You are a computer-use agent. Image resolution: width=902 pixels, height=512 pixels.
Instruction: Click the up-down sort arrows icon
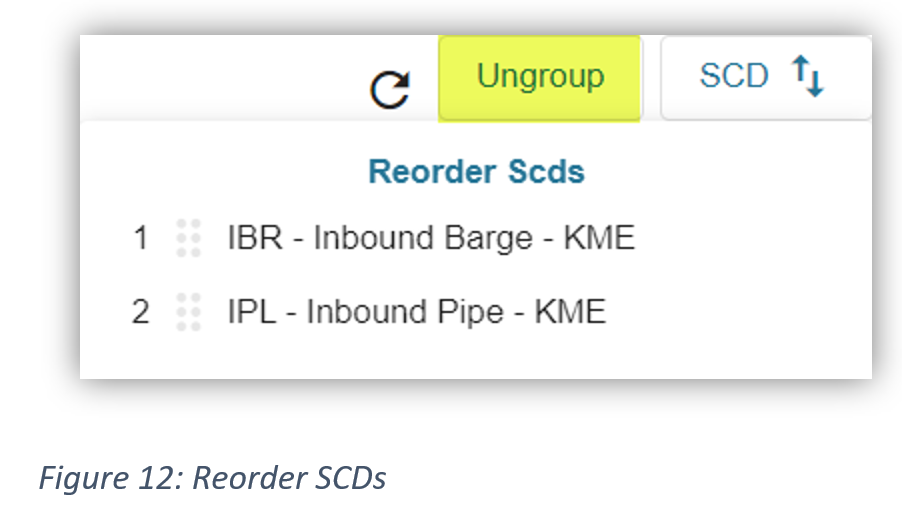(807, 77)
